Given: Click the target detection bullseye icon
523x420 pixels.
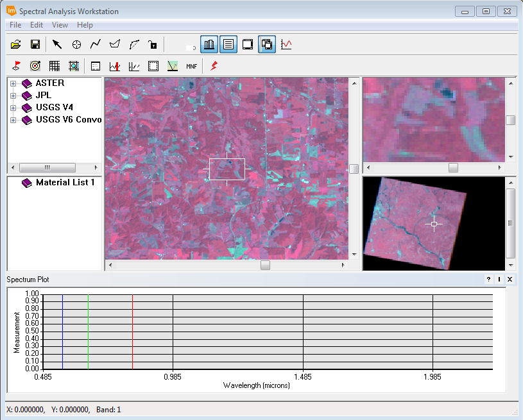Looking at the screenshot, I should pyautogui.click(x=35, y=66).
